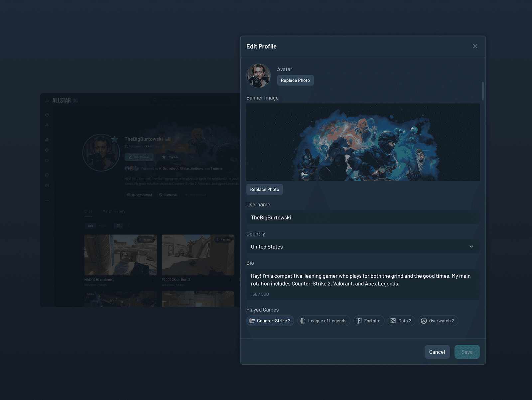The width and height of the screenshot is (532, 400).
Task: Switch to the Clips tab
Action: [x=88, y=211]
